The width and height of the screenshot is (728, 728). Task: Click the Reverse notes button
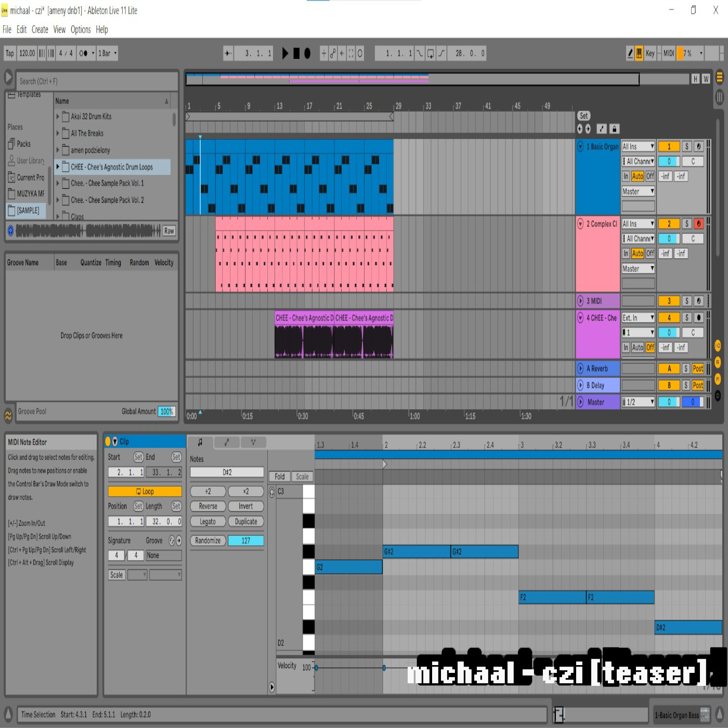coord(208,506)
